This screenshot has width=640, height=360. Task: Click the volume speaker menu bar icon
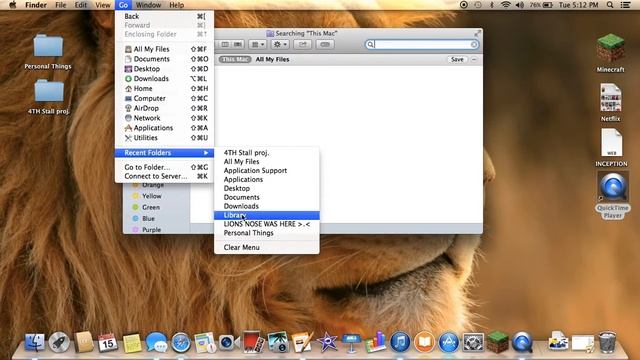[x=520, y=5]
